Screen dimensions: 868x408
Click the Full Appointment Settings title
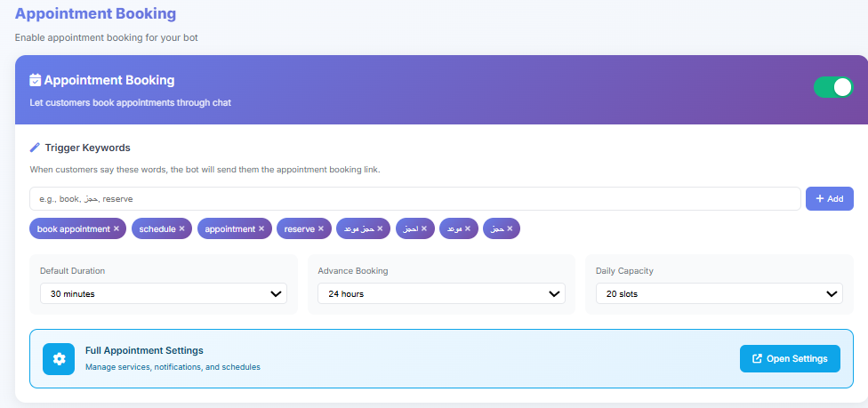(x=144, y=351)
